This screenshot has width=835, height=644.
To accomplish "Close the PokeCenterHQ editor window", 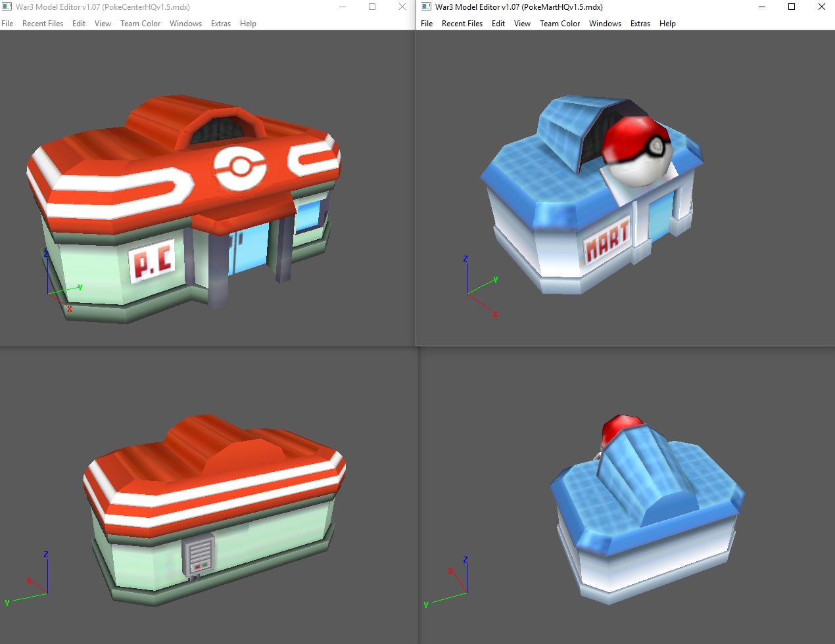I will [402, 7].
